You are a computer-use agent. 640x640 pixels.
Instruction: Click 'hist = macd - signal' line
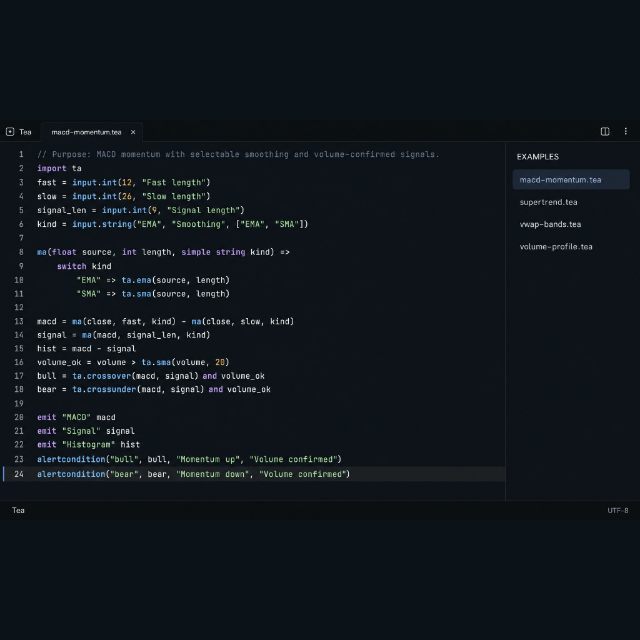(87, 349)
